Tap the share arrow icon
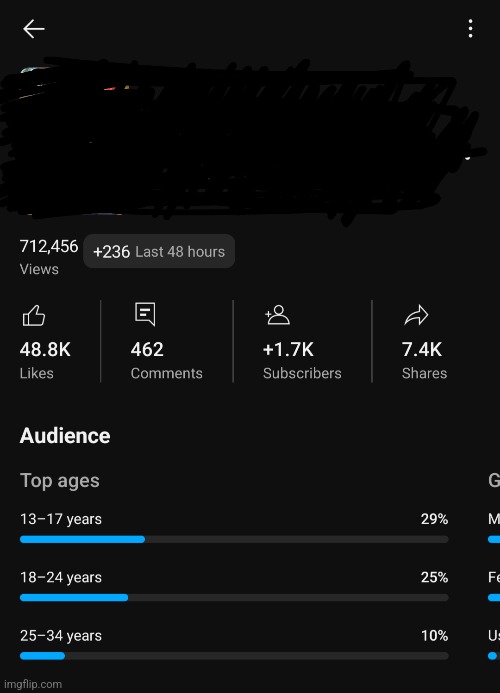This screenshot has height=693, width=500. (416, 316)
